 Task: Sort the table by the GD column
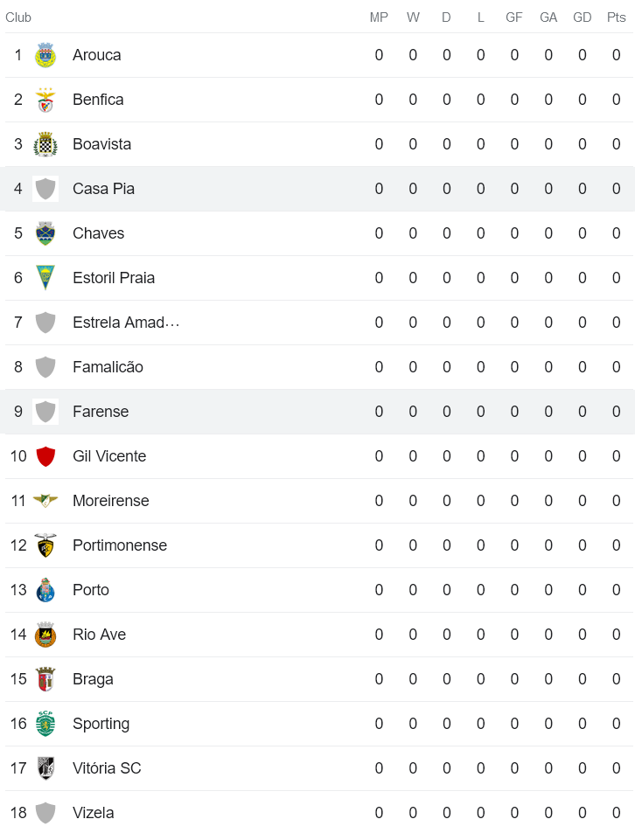(x=582, y=17)
